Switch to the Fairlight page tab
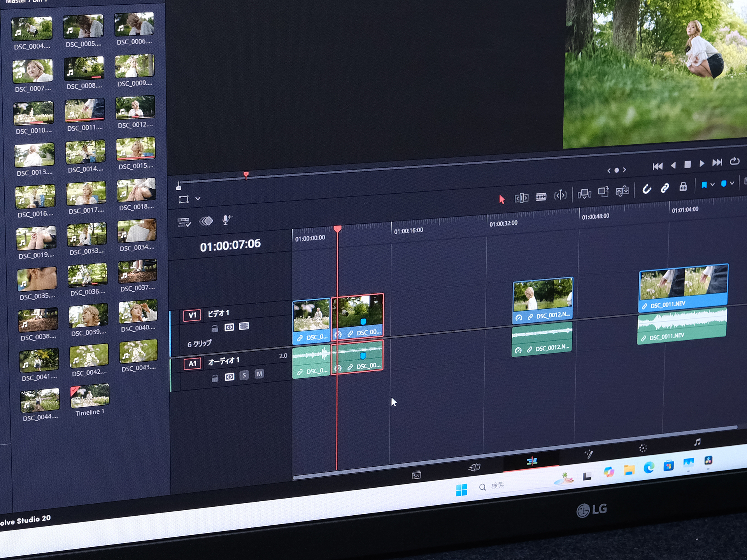This screenshot has width=747, height=560. pos(697,442)
